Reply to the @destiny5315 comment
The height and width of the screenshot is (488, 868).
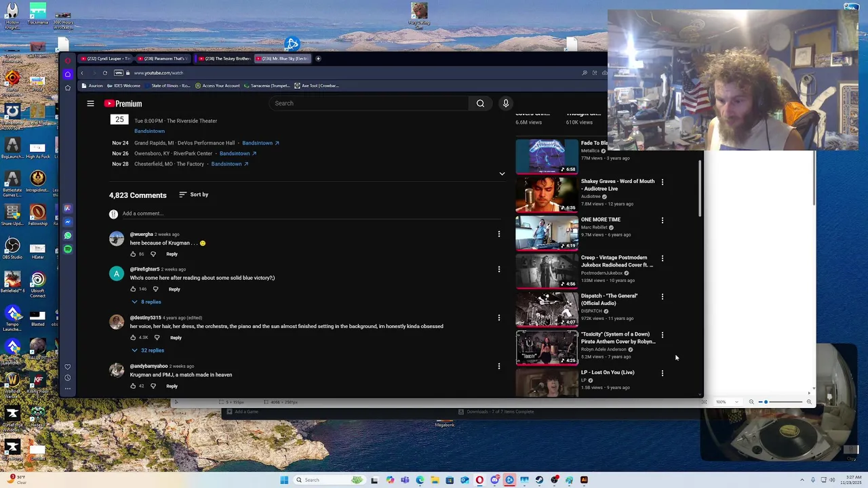point(176,338)
